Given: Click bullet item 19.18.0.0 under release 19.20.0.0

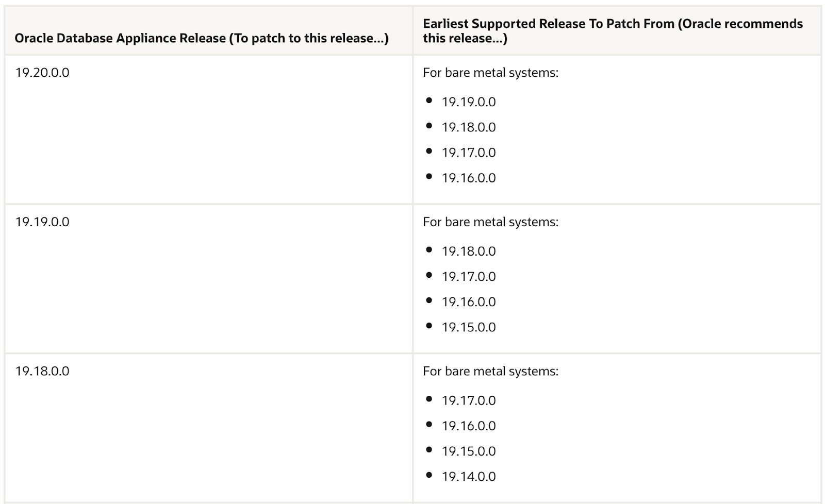Looking at the screenshot, I should point(468,127).
